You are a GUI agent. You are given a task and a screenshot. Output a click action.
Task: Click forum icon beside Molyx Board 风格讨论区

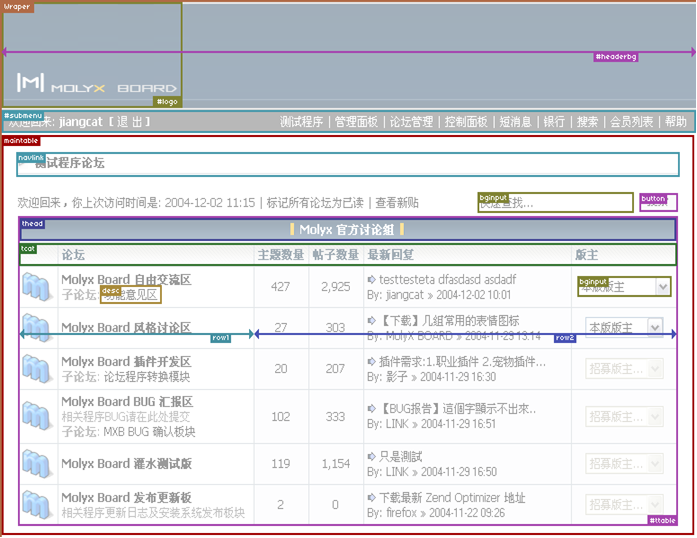click(37, 328)
